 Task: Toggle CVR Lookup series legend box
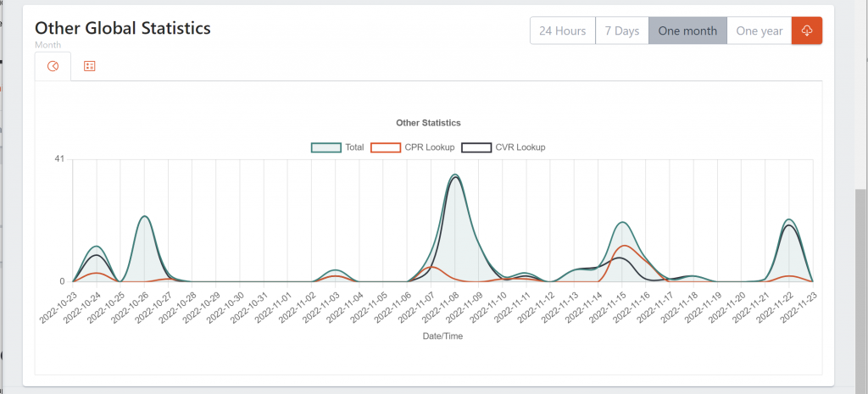pyautogui.click(x=477, y=147)
